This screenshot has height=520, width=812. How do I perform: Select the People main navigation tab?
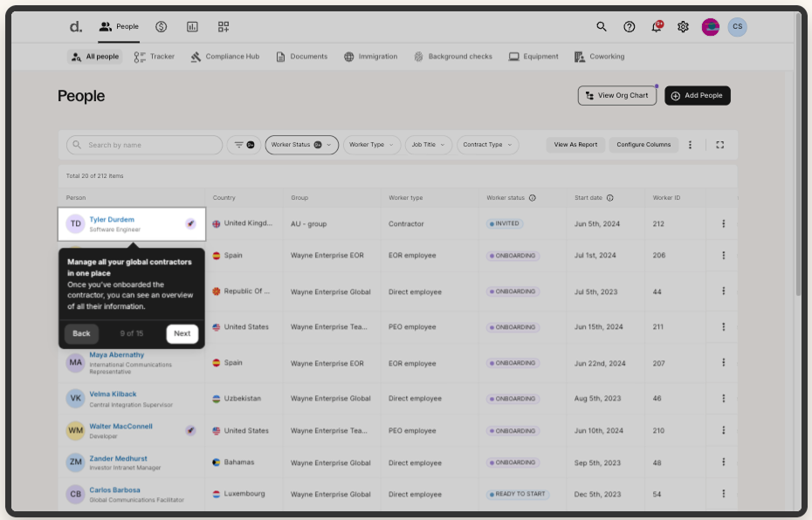tap(119, 26)
